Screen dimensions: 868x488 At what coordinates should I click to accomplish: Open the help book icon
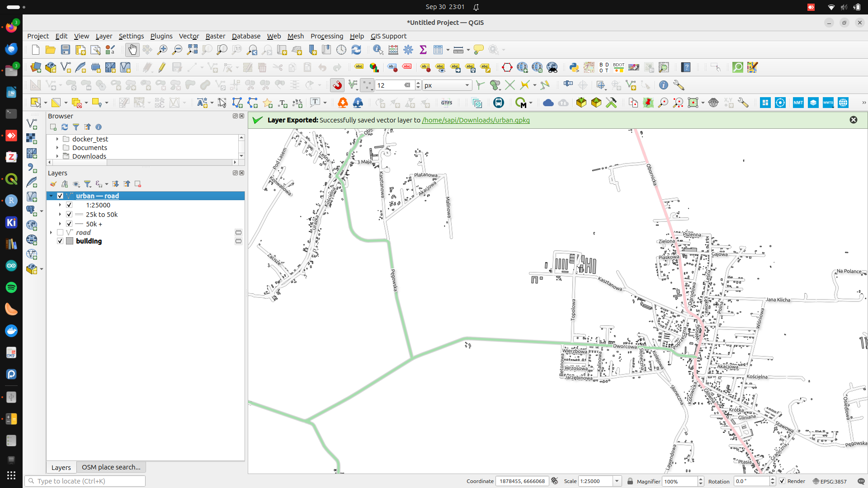686,67
